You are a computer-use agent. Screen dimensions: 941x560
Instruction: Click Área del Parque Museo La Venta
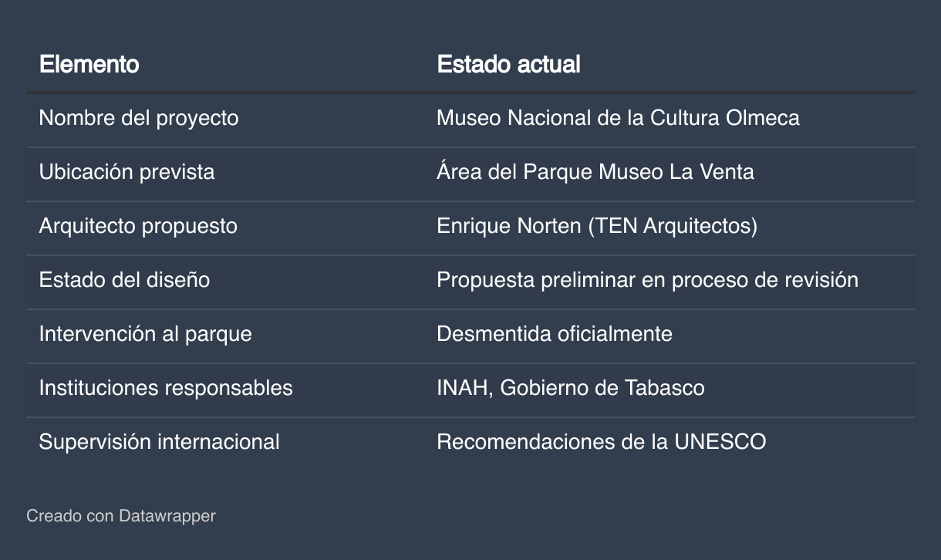(595, 172)
